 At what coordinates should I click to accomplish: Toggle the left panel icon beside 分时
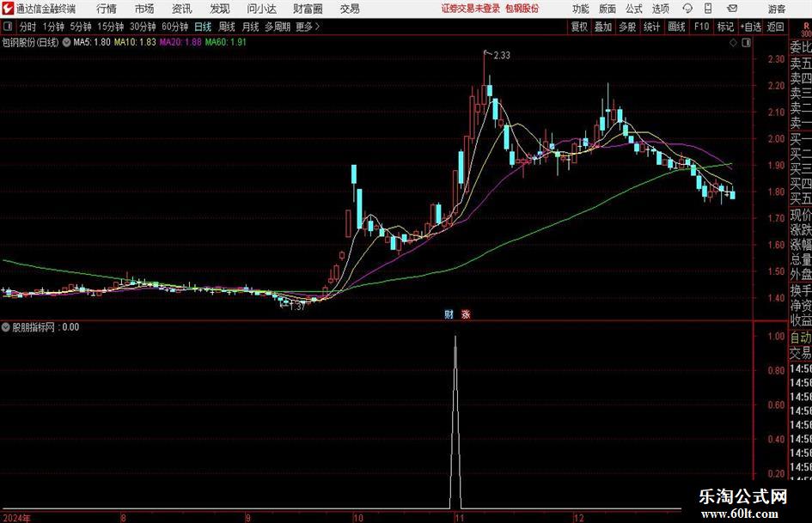(8, 27)
